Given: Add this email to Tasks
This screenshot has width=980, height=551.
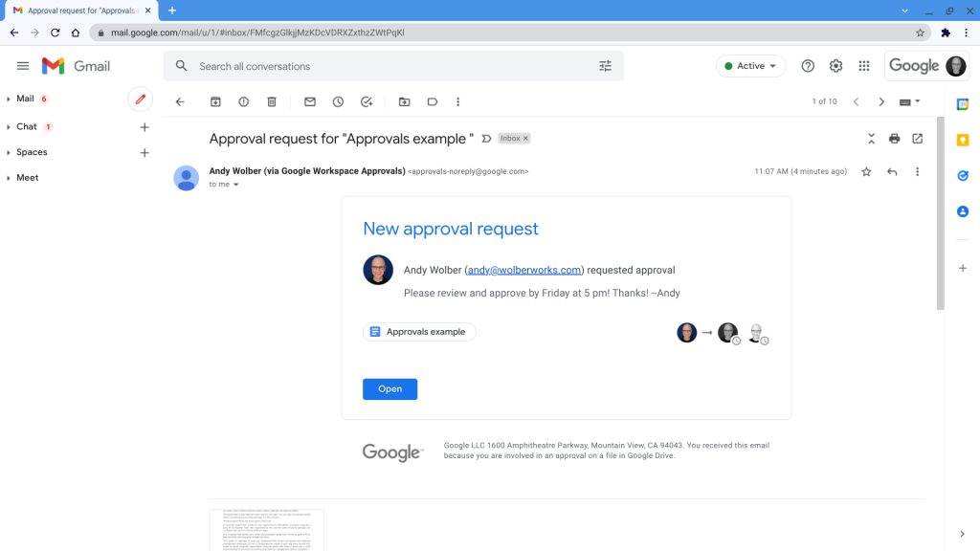Looking at the screenshot, I should coord(367,101).
